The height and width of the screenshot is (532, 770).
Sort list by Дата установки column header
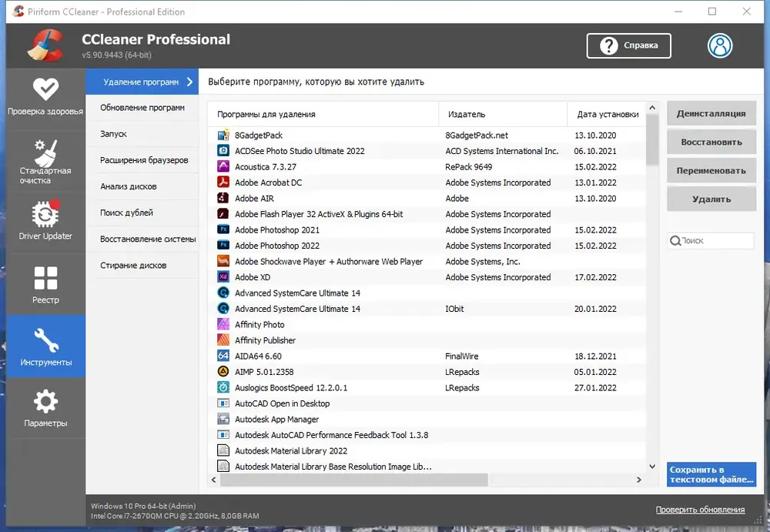[x=608, y=114]
